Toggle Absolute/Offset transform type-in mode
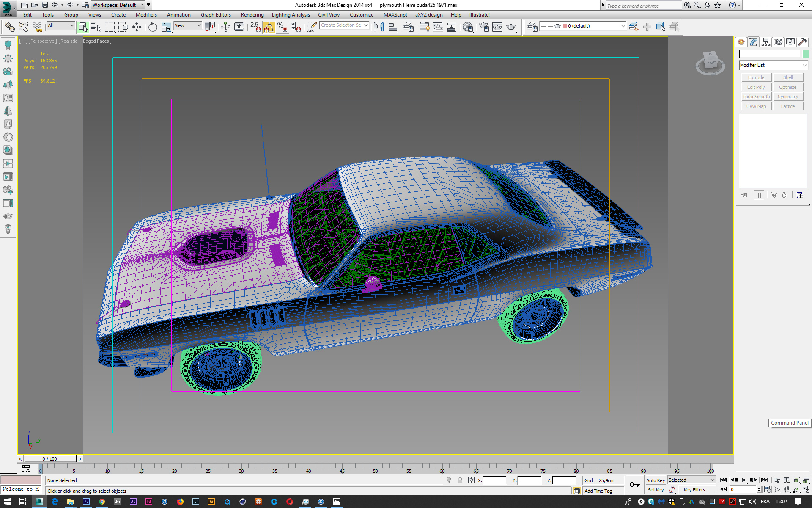The image size is (812, 508). point(471,480)
